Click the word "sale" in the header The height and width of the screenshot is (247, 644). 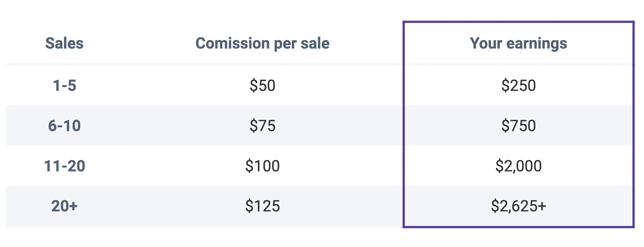point(315,43)
